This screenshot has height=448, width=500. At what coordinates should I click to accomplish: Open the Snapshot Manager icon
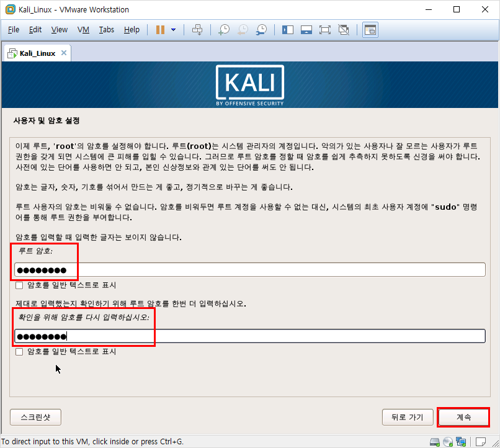(262, 30)
